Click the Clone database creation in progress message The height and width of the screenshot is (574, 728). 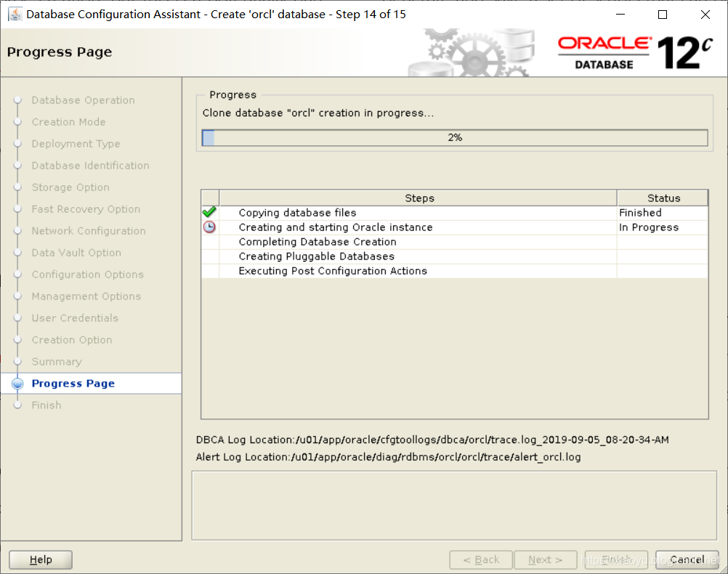[x=318, y=113]
